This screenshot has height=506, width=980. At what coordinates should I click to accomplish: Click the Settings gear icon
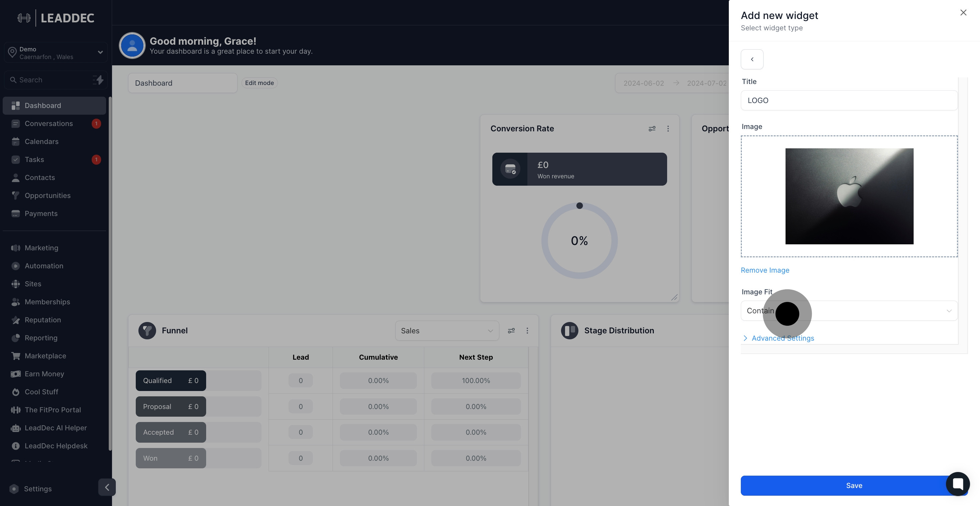14,489
